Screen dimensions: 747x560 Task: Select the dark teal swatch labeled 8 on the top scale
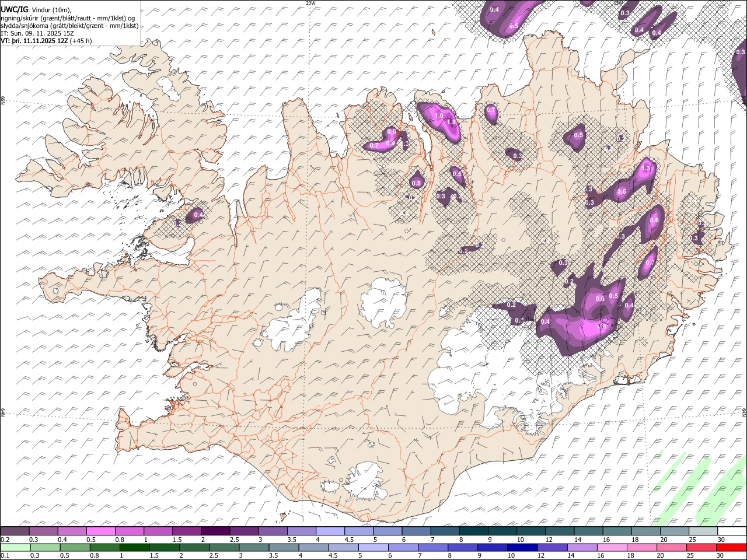coord(473,531)
